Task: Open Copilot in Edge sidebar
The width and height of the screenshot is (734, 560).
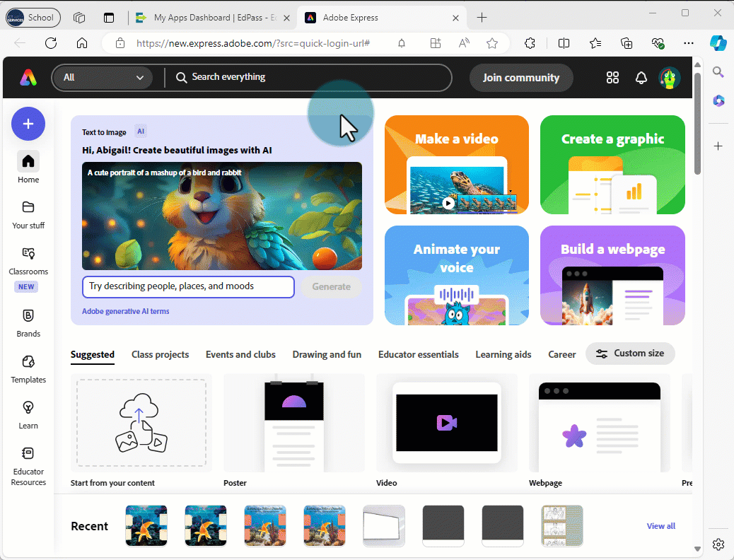Action: [x=718, y=43]
